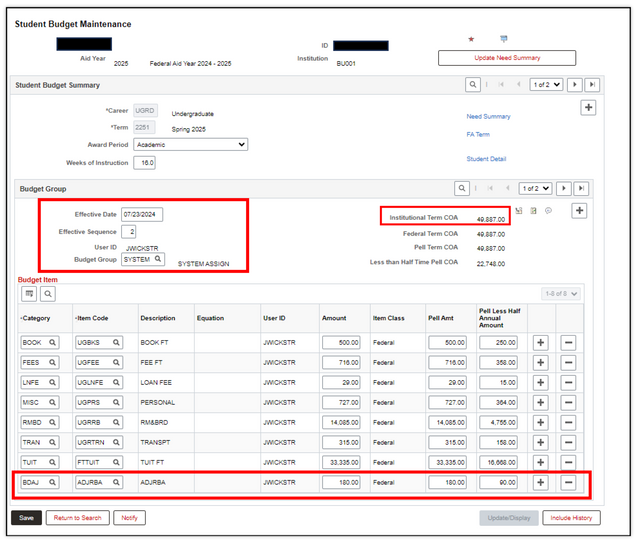Click Effective Sequence field
Image resolution: width=636 pixels, height=543 pixels.
[x=129, y=232]
